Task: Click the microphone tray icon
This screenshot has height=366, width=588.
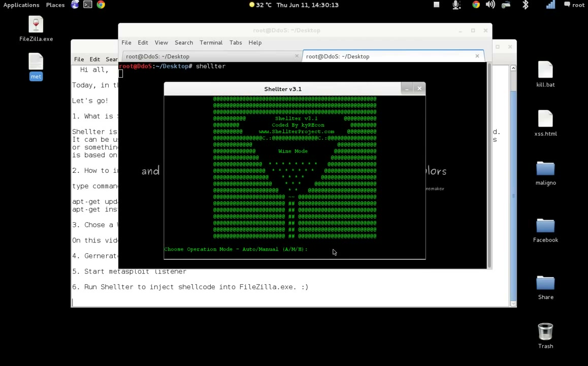Action: [456, 5]
